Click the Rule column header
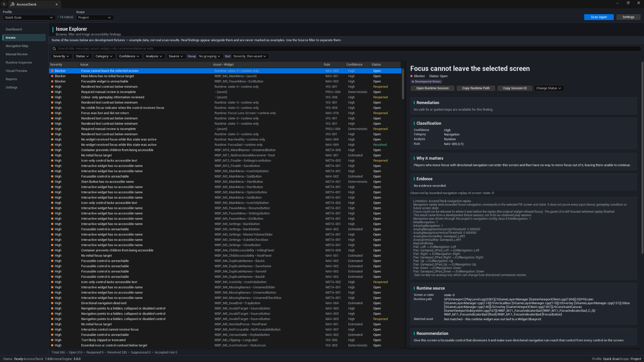The height and width of the screenshot is (362, 644). [x=334, y=65]
